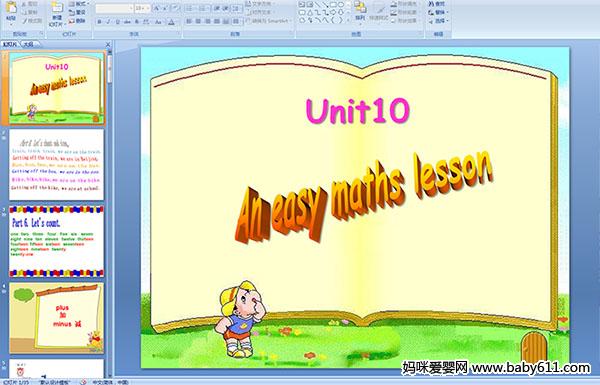Click the Find binoculars icon
This screenshot has width=600, height=385.
(432, 4)
